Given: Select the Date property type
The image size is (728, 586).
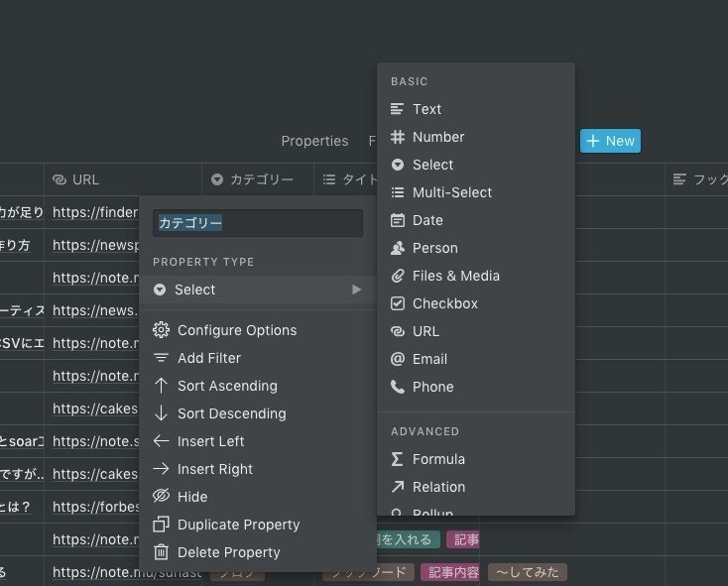Looking at the screenshot, I should click(x=427, y=220).
